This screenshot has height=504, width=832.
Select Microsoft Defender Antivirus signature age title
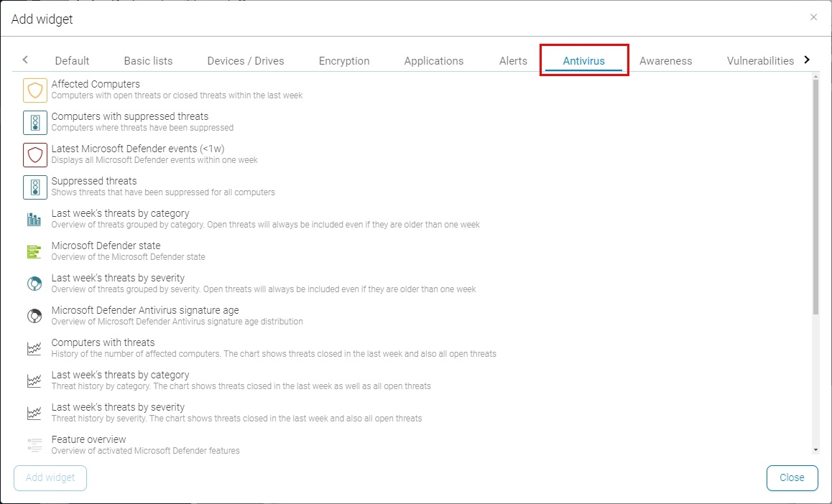tap(145, 310)
